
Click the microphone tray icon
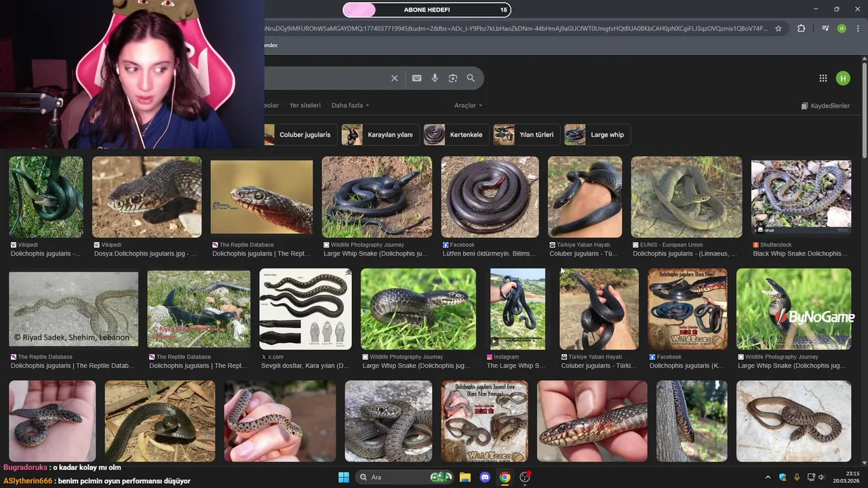click(x=797, y=477)
